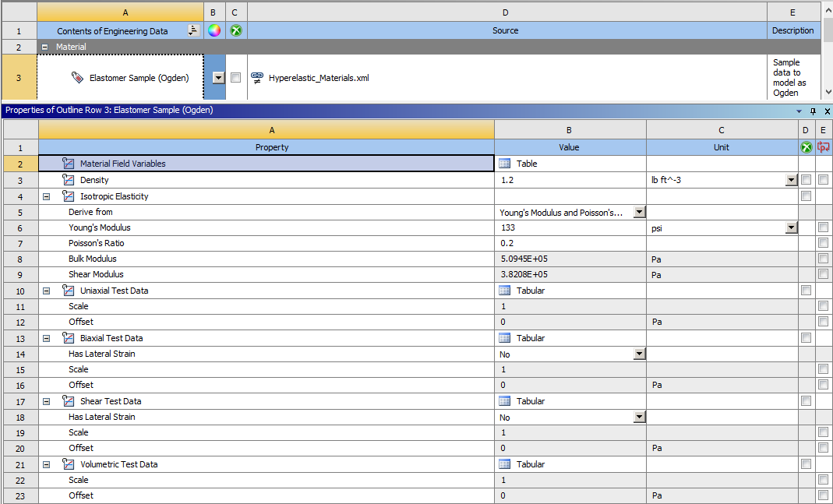Click the color wheel icon in column B header
Viewport: 833px width, 504px height.
click(x=214, y=30)
